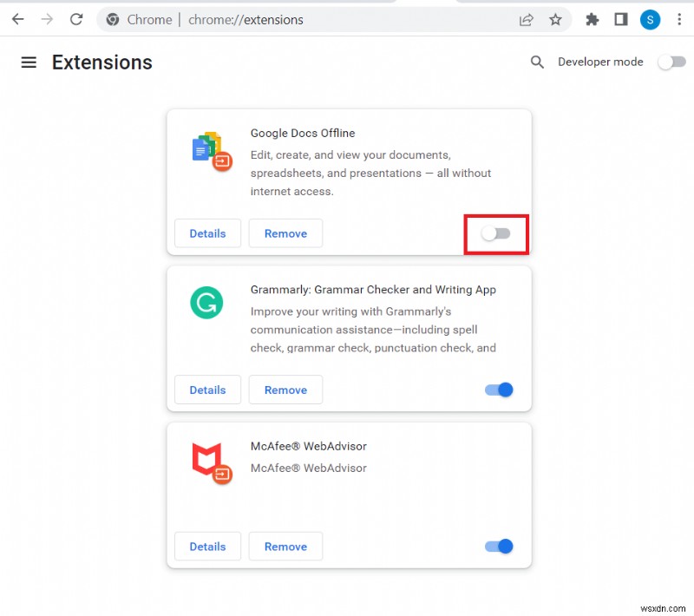Screen dimensions: 694x616
Task: Click Details on McAfee WebAdvisor
Action: coord(207,546)
